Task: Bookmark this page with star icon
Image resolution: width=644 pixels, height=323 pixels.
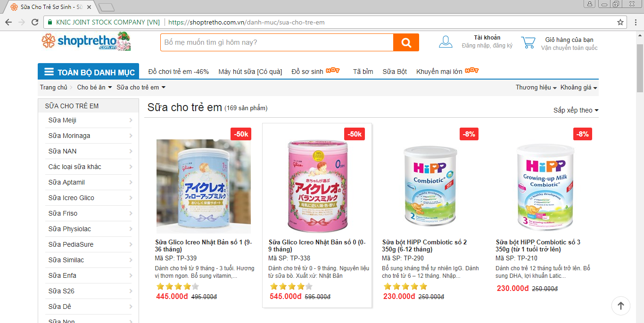Action: 620,22
